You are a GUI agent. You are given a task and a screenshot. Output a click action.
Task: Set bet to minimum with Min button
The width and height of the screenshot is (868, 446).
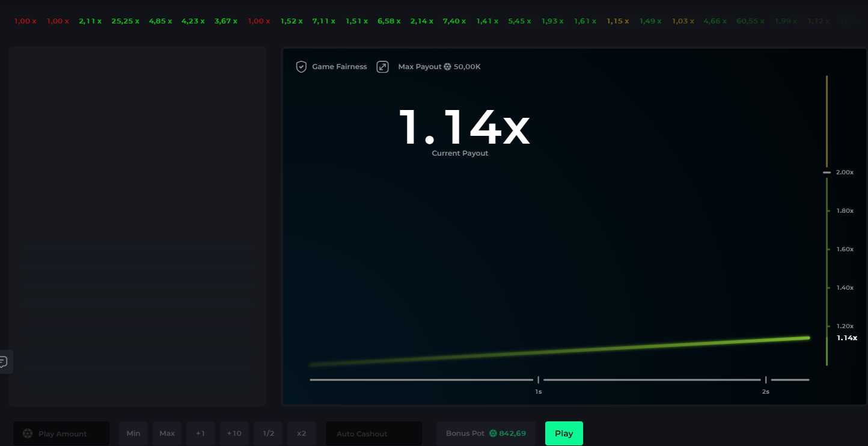tap(133, 433)
